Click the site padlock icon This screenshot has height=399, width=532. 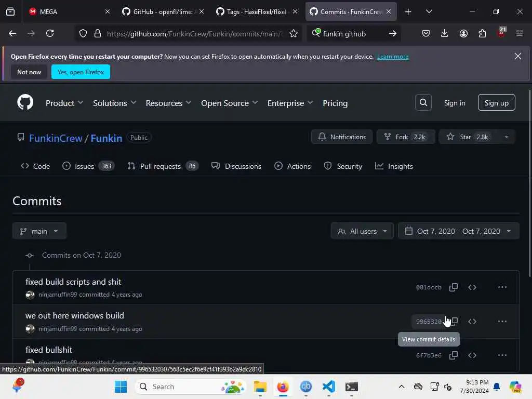click(98, 33)
